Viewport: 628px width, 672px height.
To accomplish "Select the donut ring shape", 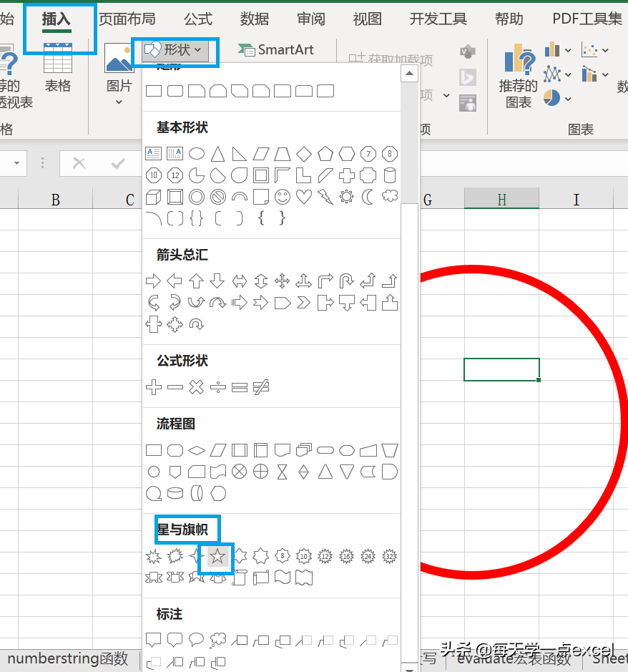I will [x=197, y=197].
